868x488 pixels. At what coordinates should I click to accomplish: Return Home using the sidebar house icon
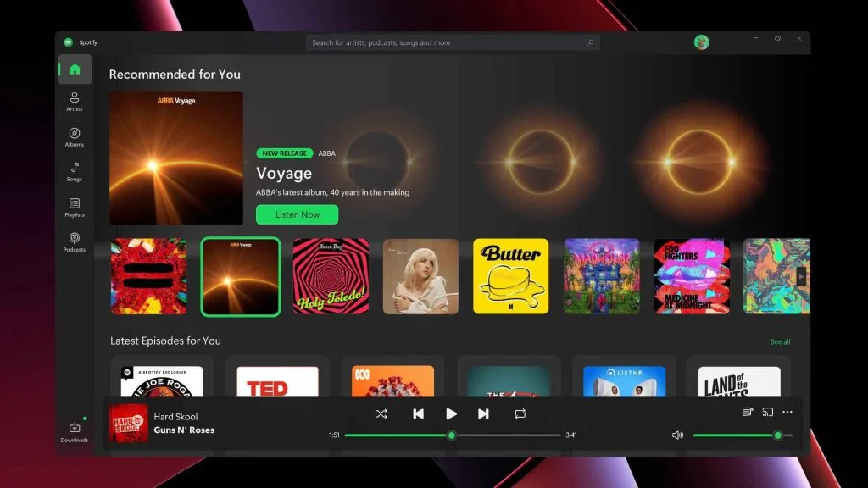(x=75, y=69)
